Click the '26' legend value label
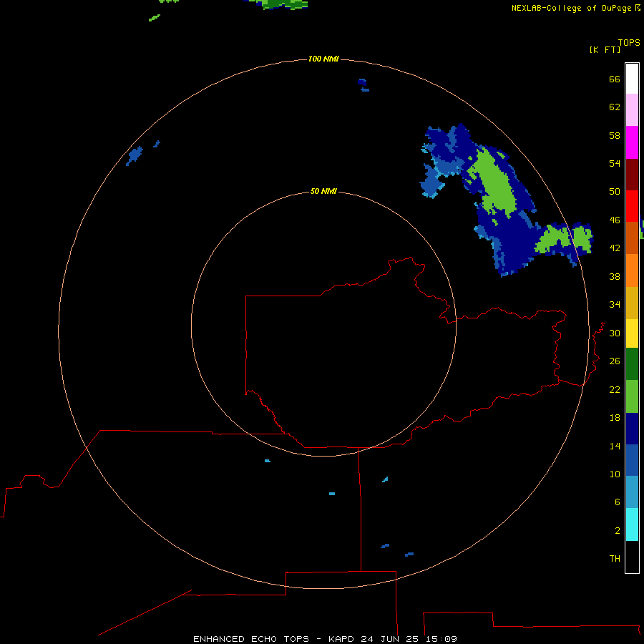The width and height of the screenshot is (644, 644). click(615, 361)
